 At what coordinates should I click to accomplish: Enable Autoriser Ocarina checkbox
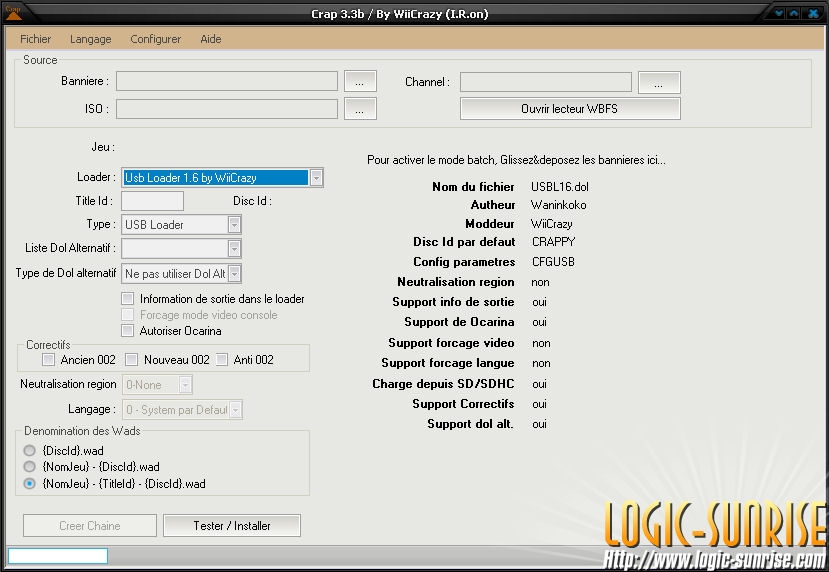click(x=127, y=331)
